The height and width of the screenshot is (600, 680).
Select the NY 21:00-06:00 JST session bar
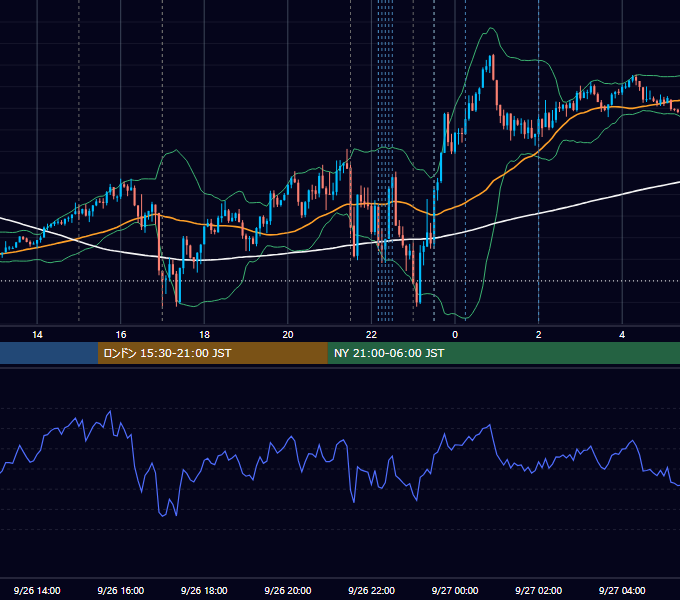503,353
